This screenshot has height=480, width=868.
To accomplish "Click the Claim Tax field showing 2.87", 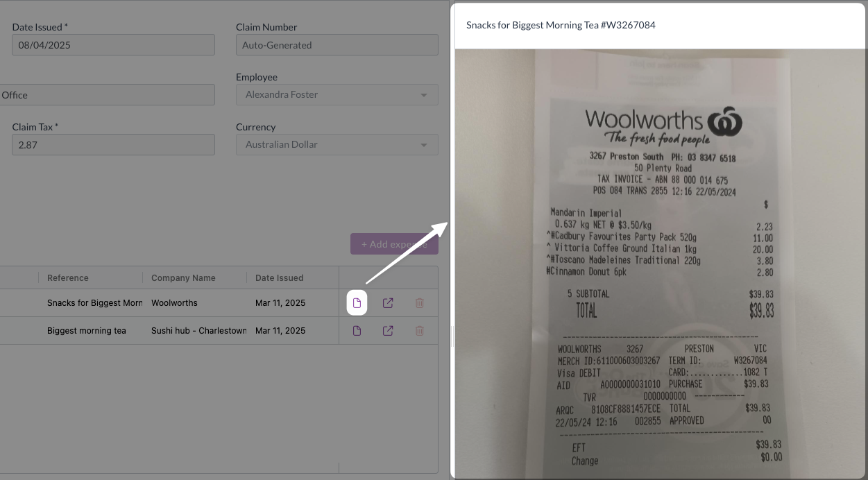I will tap(113, 145).
